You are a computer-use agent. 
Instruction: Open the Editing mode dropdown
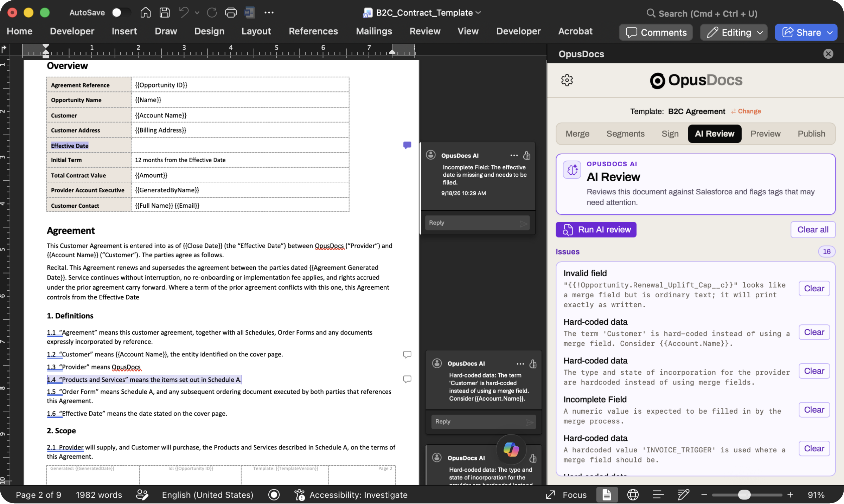tap(734, 32)
